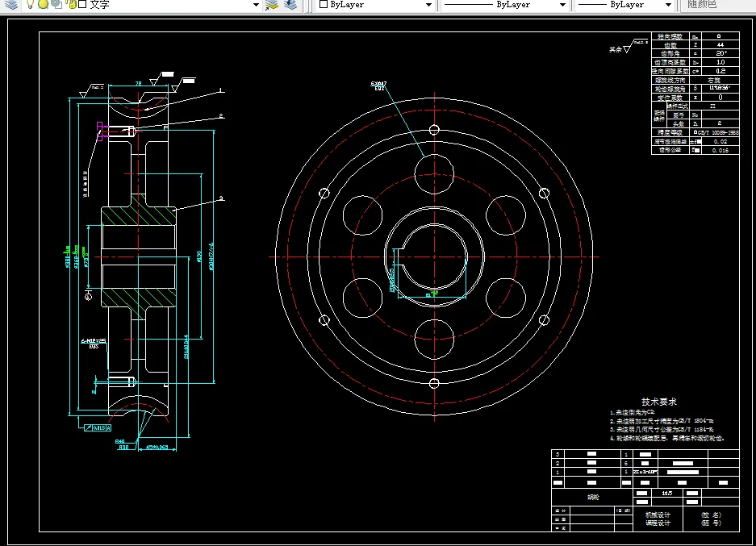Toggle the layer on/off light bulb
The height and width of the screenshot is (546, 756).
click(30, 4)
